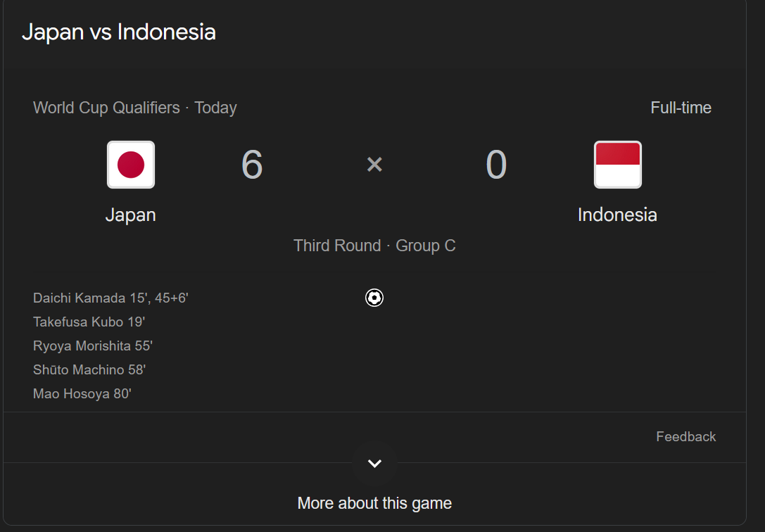The image size is (765, 532).
Task: Click the × separator between the scores
Action: [374, 165]
